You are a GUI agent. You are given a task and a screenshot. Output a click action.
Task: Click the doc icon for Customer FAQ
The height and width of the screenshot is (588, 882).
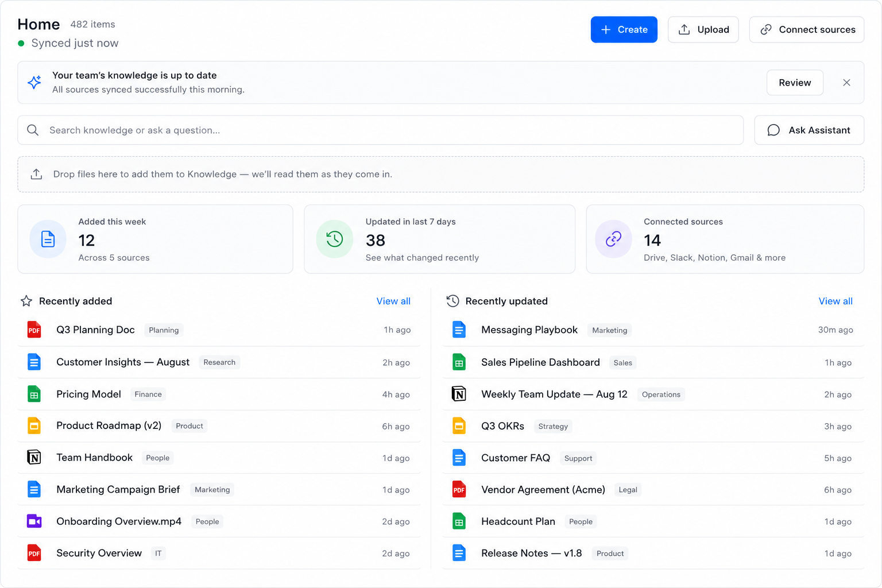459,458
